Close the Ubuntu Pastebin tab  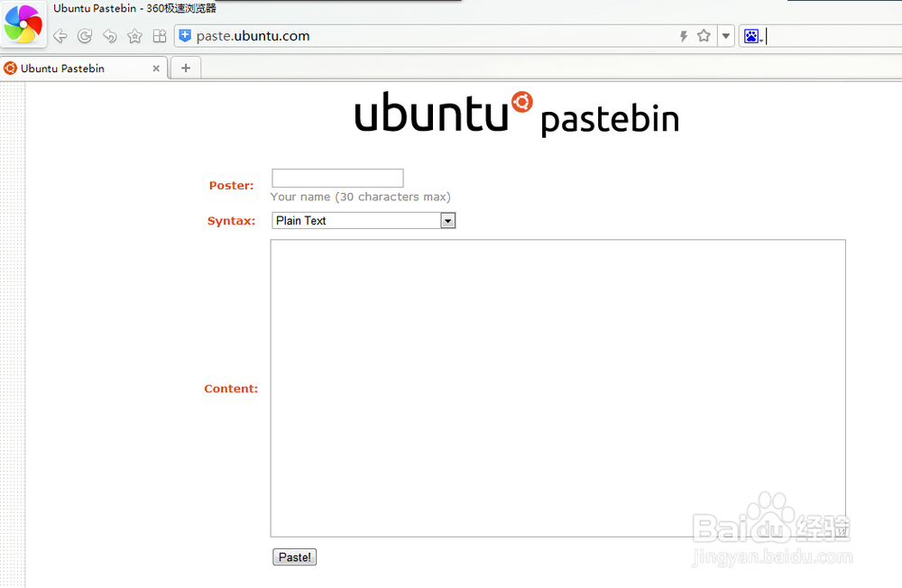pyautogui.click(x=156, y=69)
